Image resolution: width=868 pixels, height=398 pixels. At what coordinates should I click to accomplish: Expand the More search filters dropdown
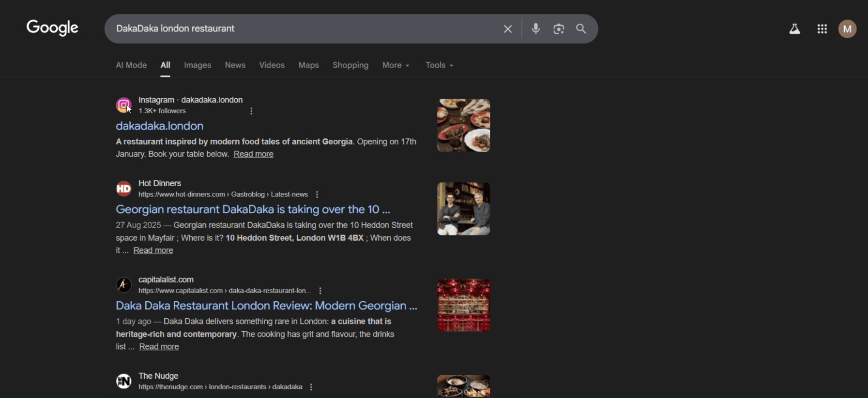coord(396,65)
